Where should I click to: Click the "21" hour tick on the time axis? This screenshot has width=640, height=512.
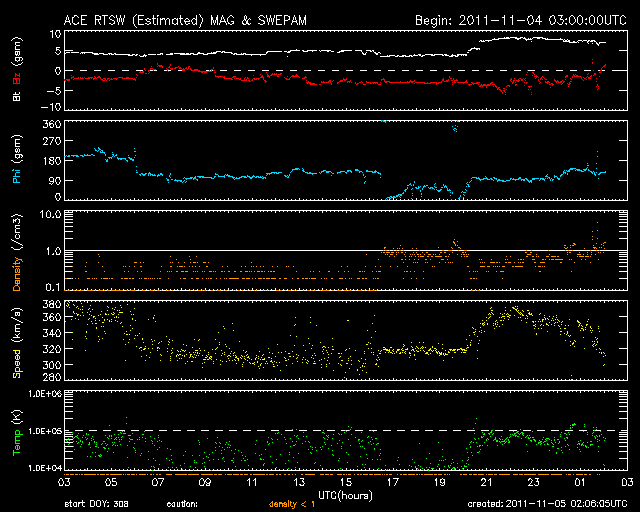coord(487,483)
